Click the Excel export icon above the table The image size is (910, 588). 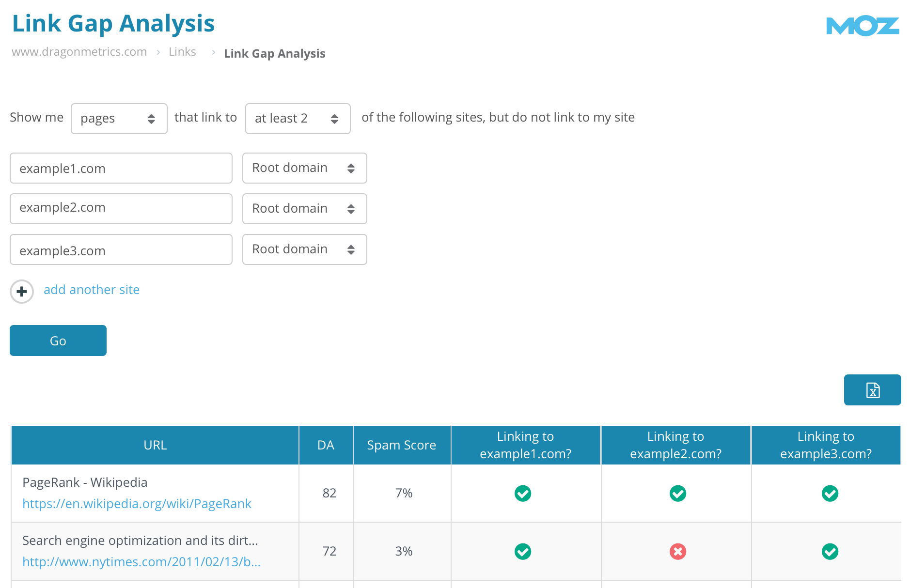tap(872, 390)
